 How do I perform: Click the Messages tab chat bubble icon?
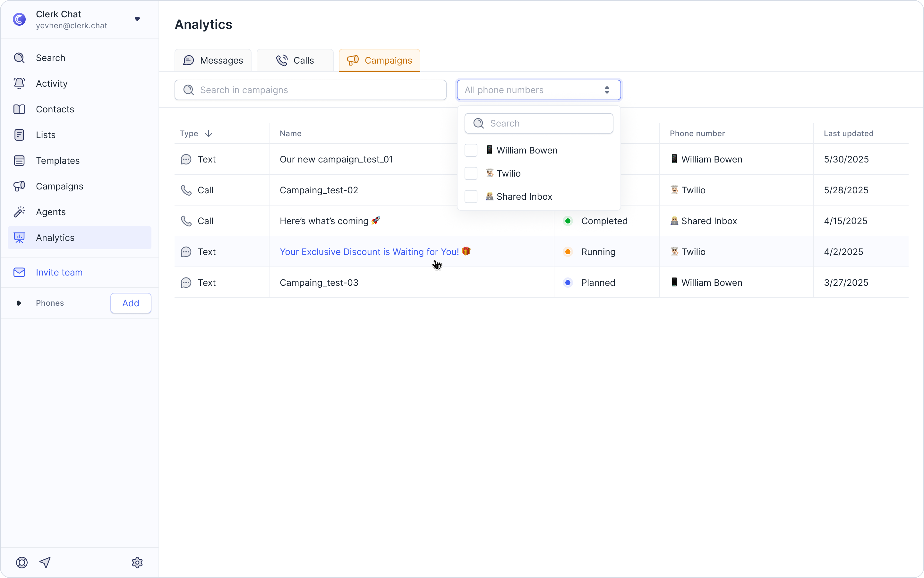pyautogui.click(x=189, y=60)
